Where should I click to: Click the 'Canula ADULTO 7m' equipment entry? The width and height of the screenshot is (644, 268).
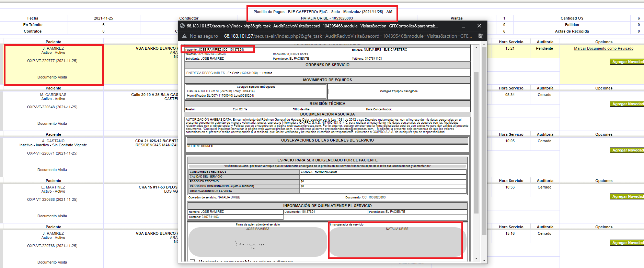pyautogui.click(x=221, y=91)
